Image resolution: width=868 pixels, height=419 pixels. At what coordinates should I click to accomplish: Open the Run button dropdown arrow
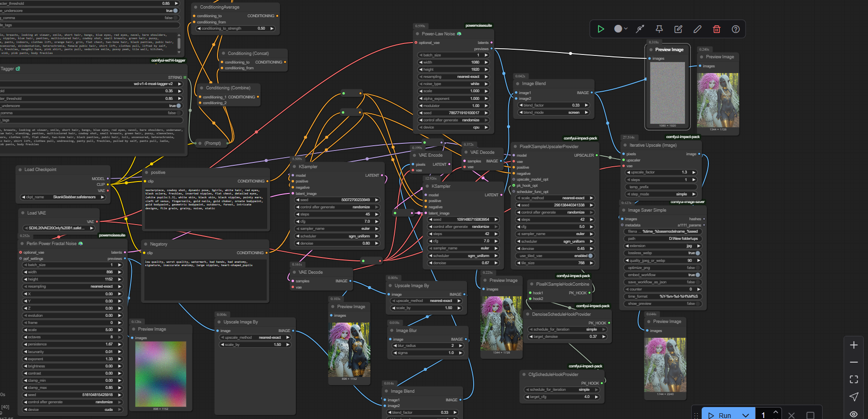[x=746, y=415]
